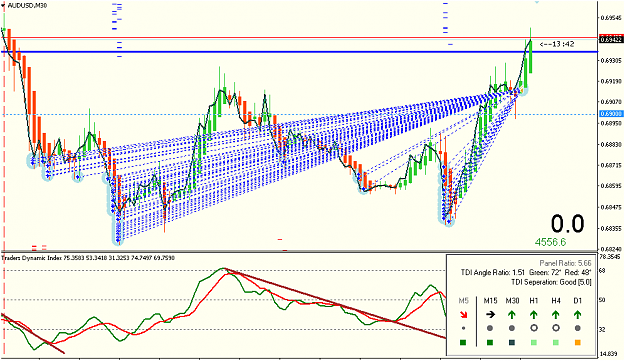Click the filled gray circle under M30
Screen dimensions: 625x361
point(512,329)
